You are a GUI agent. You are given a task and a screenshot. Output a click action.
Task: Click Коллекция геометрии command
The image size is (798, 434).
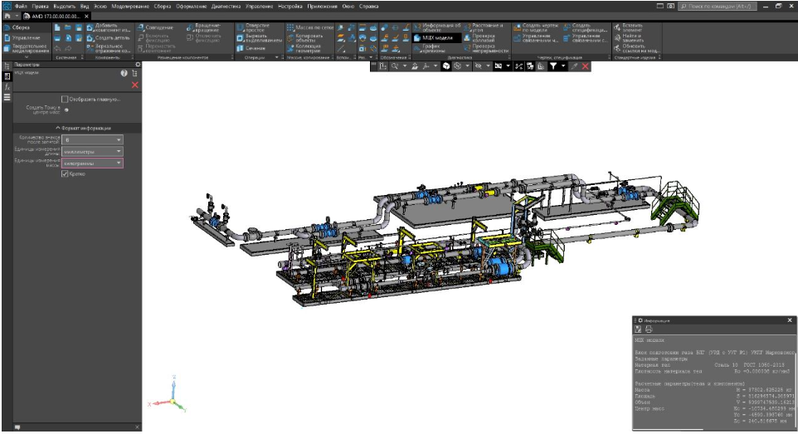coord(304,48)
